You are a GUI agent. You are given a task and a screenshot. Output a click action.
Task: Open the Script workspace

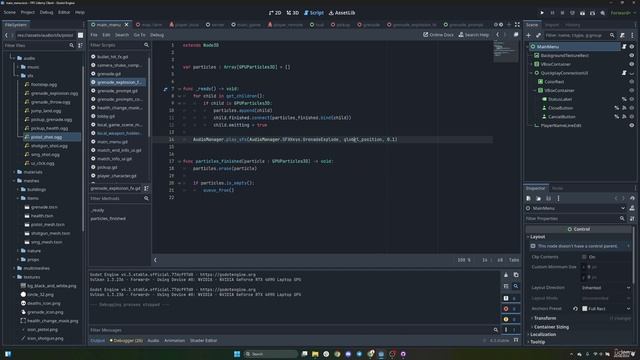tap(314, 13)
